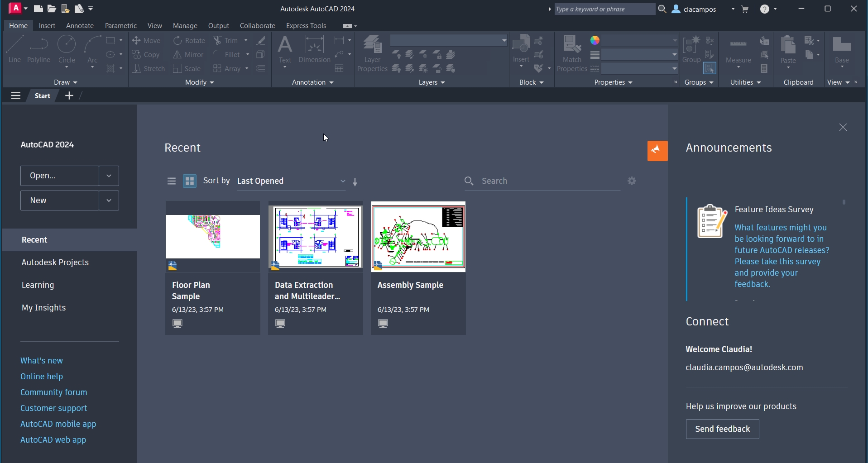The height and width of the screenshot is (463, 868).
Task: Select the Line drawing tool
Action: pos(14,50)
